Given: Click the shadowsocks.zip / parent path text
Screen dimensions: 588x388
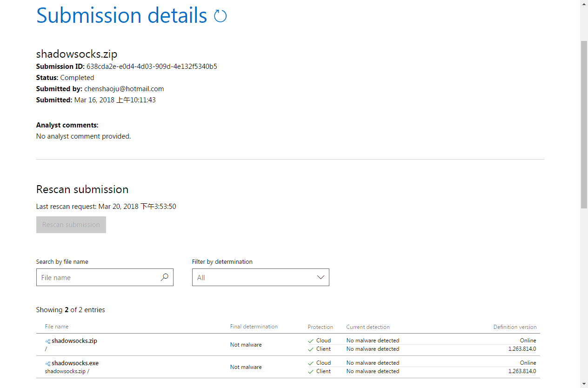Looking at the screenshot, I should tap(67, 371).
